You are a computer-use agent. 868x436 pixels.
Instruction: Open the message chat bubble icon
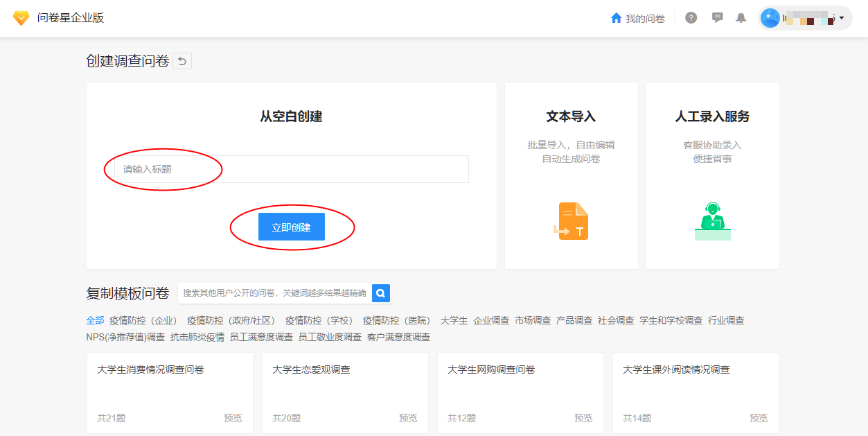pyautogui.click(x=717, y=18)
